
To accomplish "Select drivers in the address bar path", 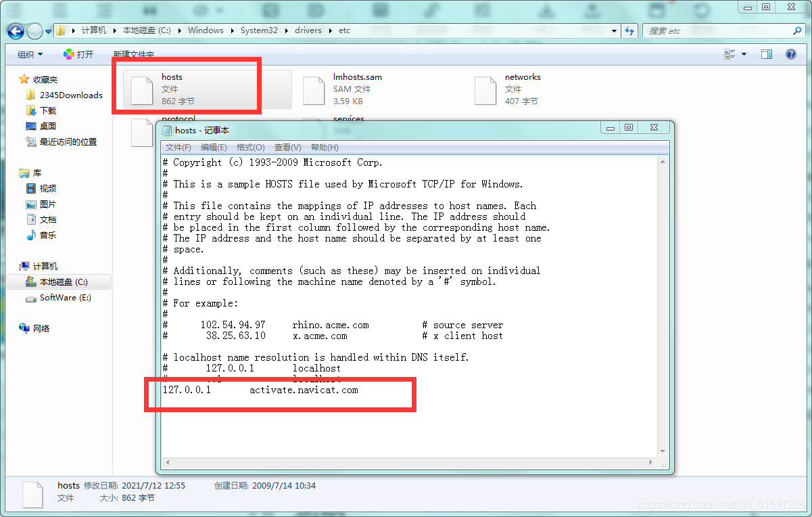I will [308, 30].
